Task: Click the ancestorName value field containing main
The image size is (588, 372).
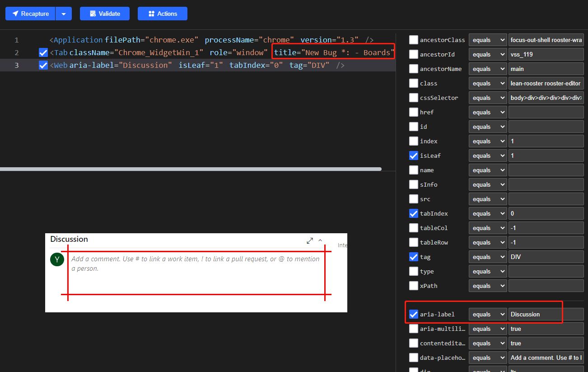Action: pyautogui.click(x=546, y=69)
